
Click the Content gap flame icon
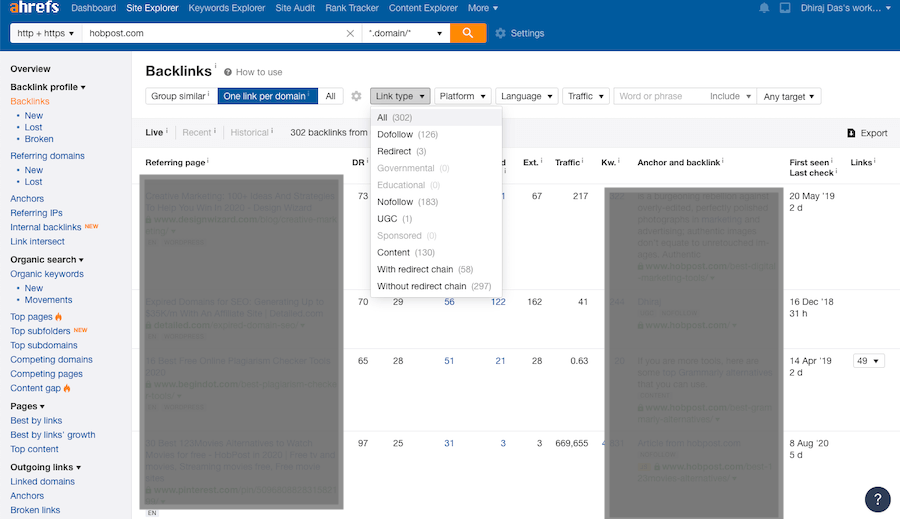click(67, 388)
